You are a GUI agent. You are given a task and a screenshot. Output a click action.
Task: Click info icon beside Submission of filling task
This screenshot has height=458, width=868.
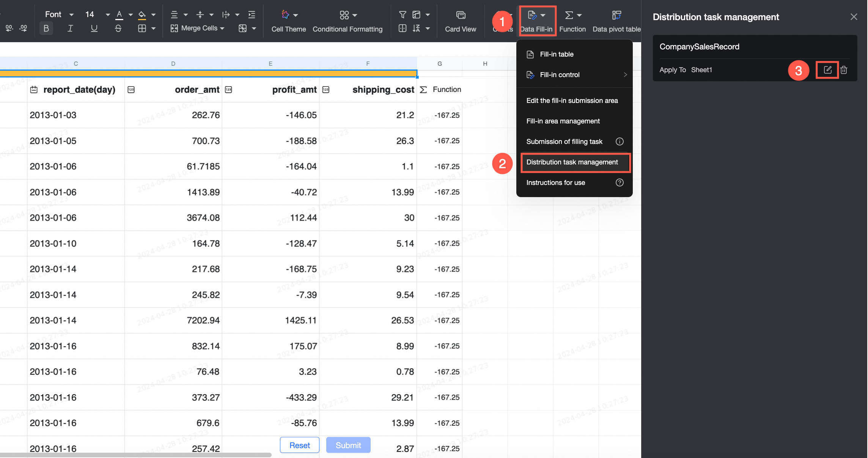click(620, 142)
